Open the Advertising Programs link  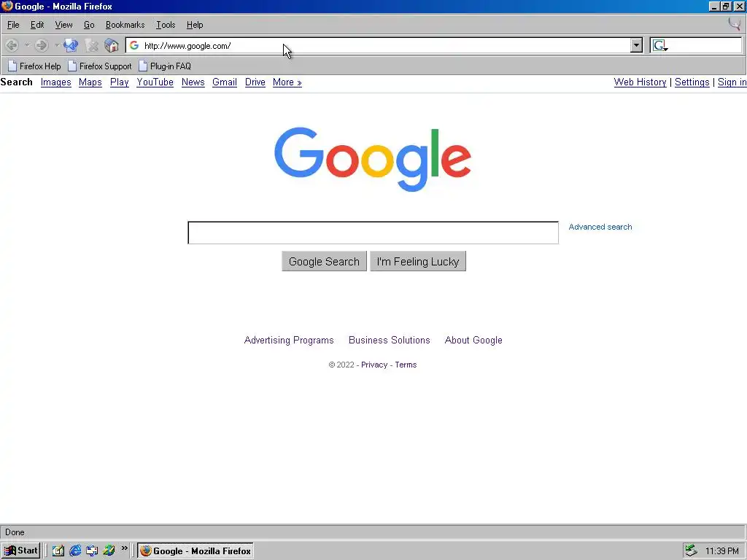289,341
